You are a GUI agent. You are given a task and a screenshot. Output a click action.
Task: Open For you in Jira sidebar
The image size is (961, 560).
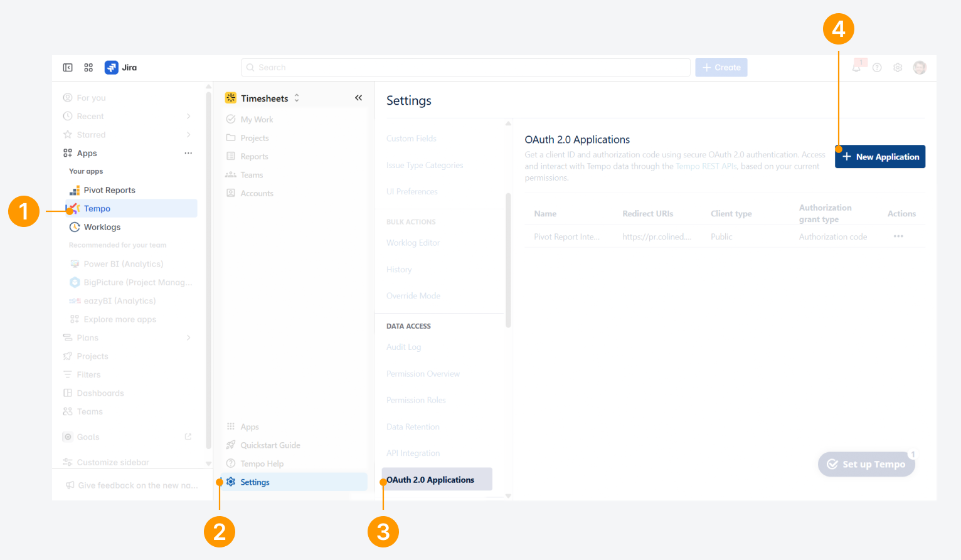point(91,98)
